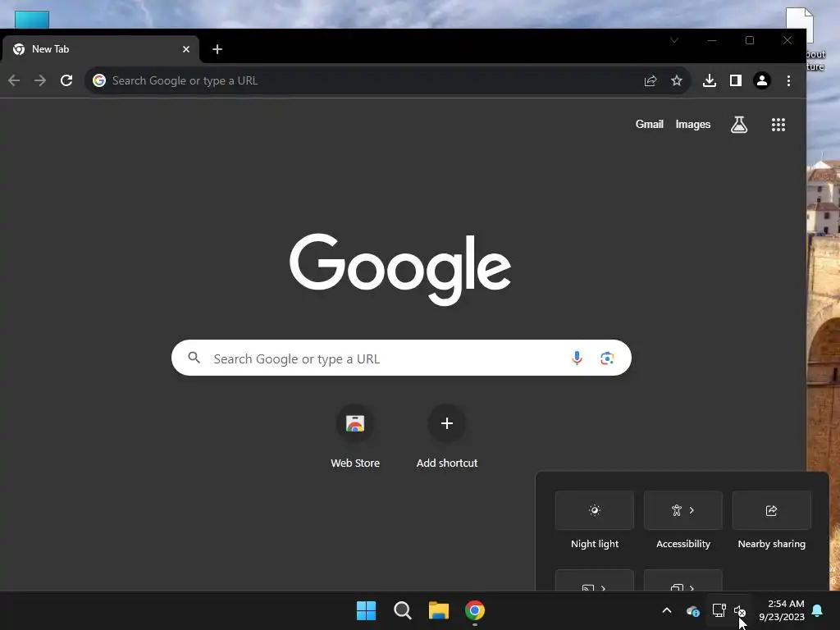Open Google Images link

(692, 124)
